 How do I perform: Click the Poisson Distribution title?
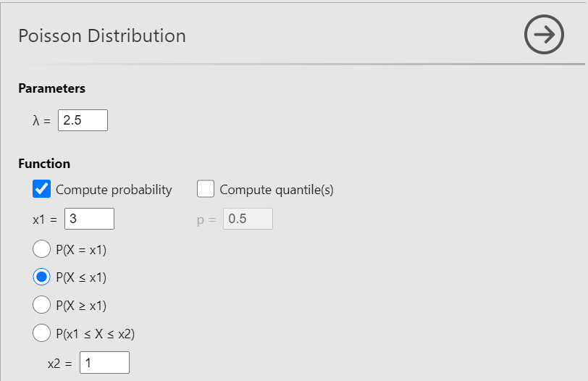coord(102,35)
